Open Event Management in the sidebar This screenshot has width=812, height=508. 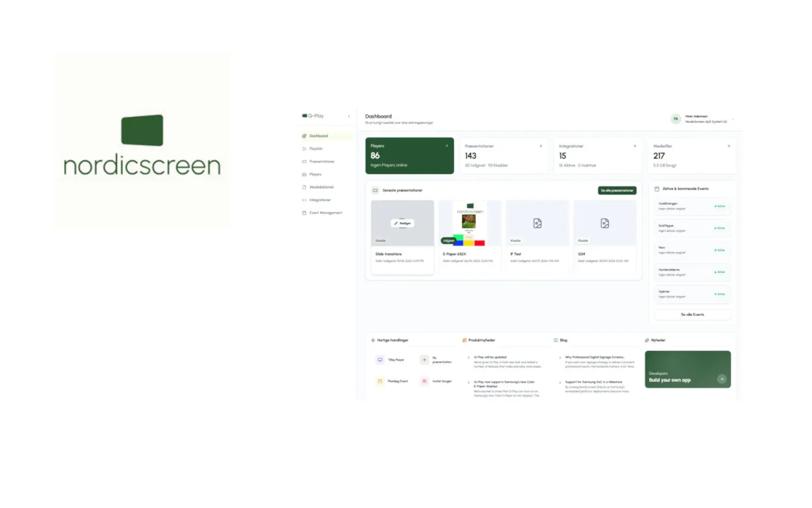click(x=326, y=213)
